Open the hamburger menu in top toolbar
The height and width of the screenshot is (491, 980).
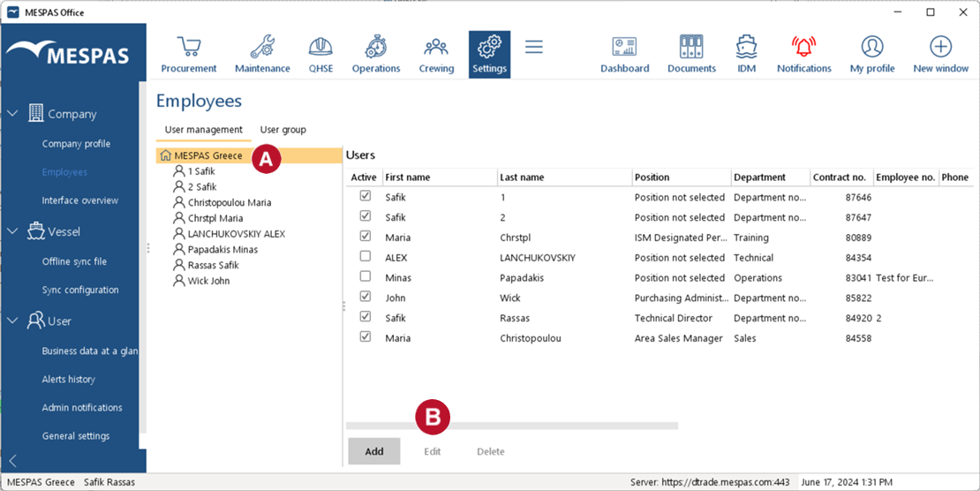(534, 47)
